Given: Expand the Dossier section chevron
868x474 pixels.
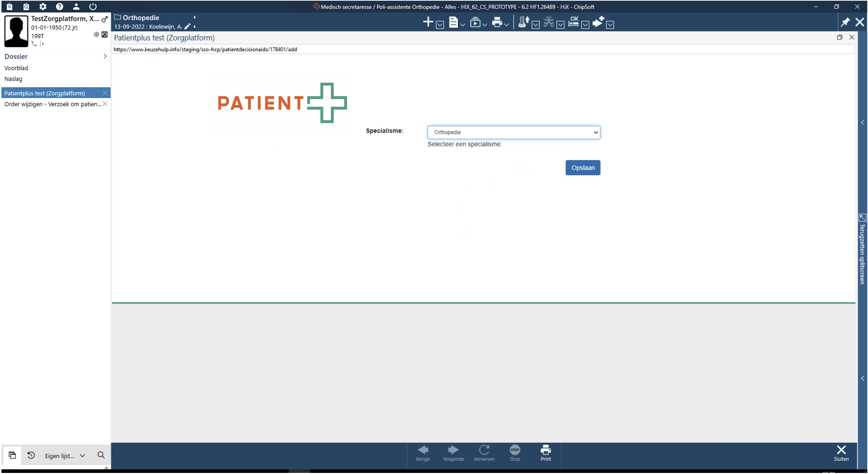Looking at the screenshot, I should point(105,56).
